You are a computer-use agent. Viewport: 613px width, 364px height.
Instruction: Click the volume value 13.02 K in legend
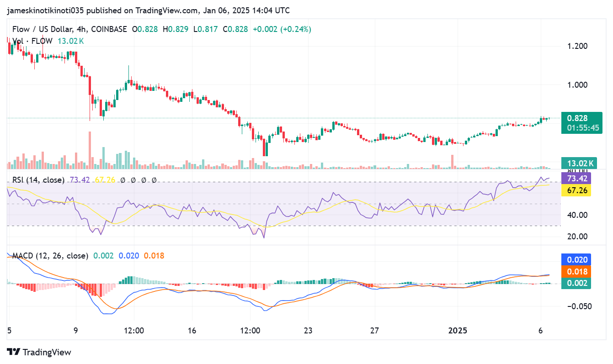point(70,41)
